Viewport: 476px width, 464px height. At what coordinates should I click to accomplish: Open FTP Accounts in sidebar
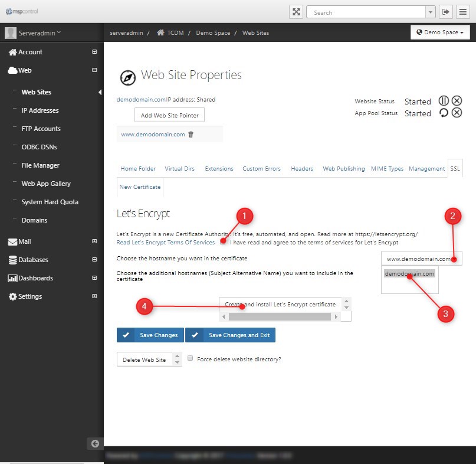pyautogui.click(x=41, y=129)
